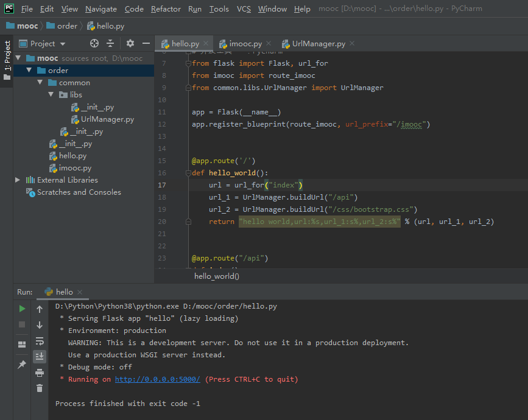Click the order breadcrumb in navigation bar
This screenshot has height=420, width=528.
point(67,26)
